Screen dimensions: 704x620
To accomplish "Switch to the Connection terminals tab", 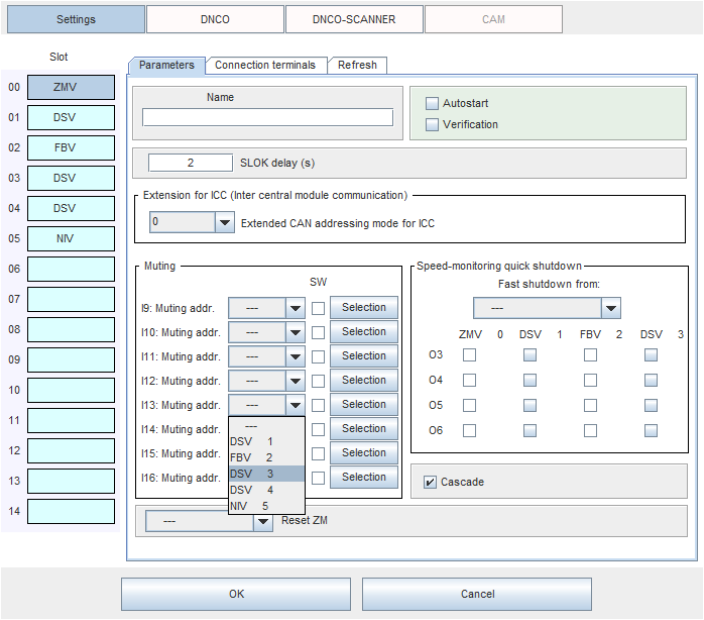I will point(265,65).
